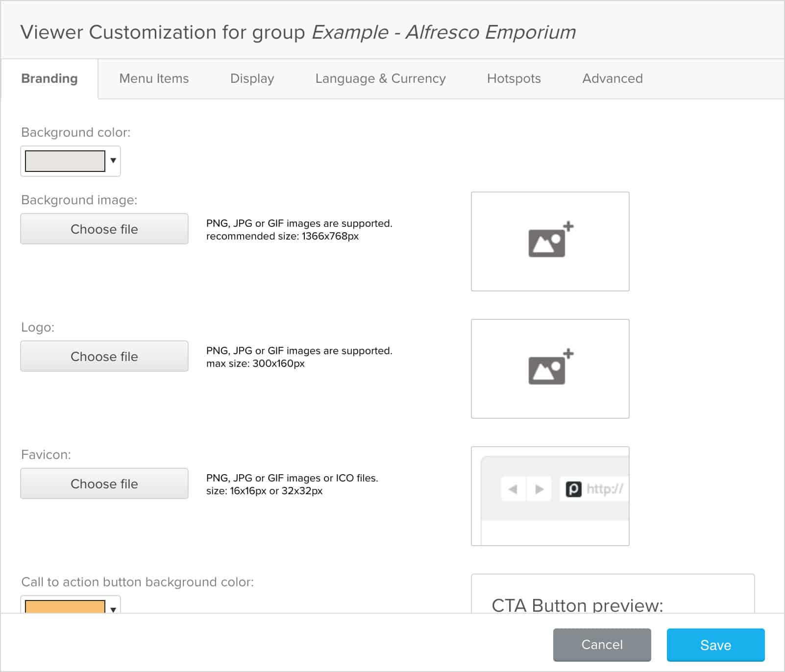Switch to the Display tab
Viewport: 785px width, 672px height.
(252, 78)
